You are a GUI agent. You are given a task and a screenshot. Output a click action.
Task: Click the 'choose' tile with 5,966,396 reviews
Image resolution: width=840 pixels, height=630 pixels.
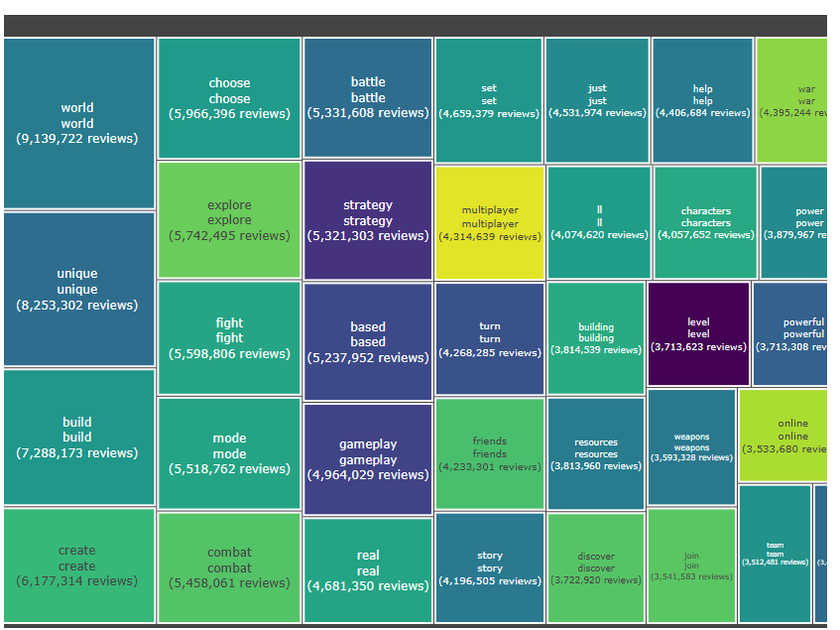click(x=229, y=98)
